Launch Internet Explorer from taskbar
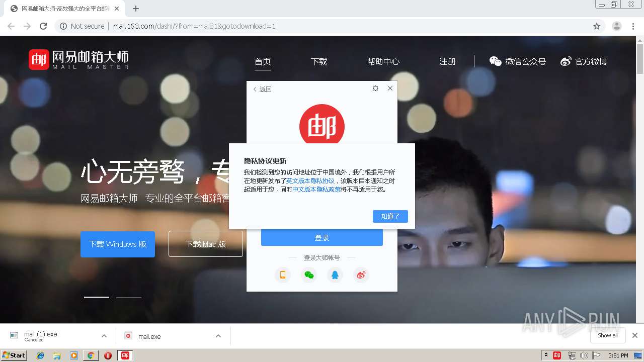The height and width of the screenshot is (362, 644). [40, 355]
